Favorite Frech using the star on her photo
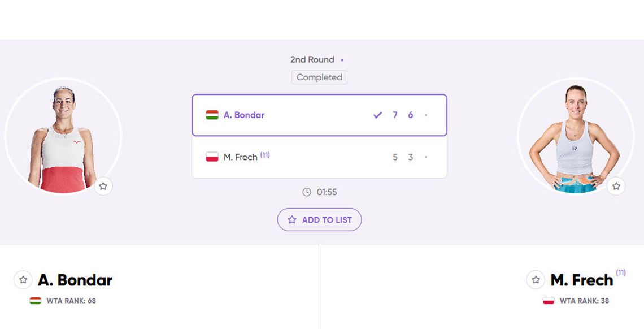Screen dimensions: 644x329 click(x=616, y=186)
